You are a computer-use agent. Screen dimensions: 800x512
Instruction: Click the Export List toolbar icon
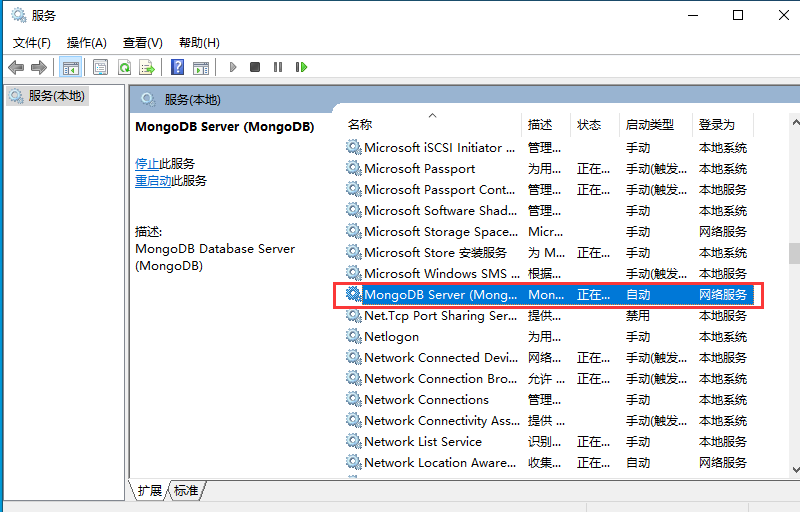pyautogui.click(x=147, y=67)
